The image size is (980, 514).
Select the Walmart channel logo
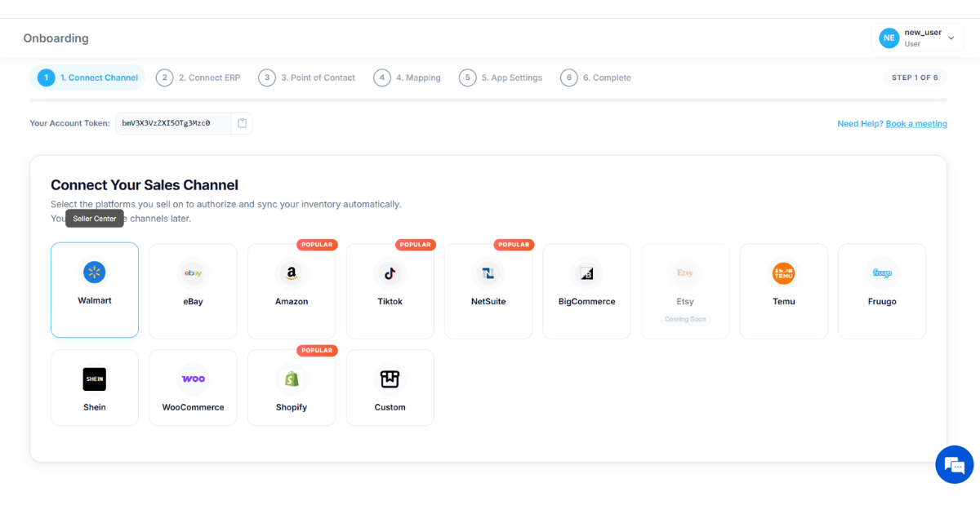coord(95,273)
